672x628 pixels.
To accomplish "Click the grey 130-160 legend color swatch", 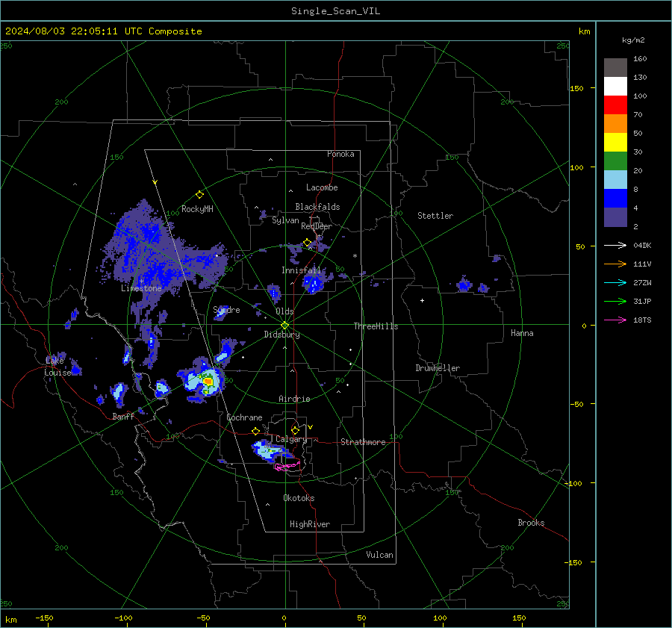I will click(x=615, y=68).
